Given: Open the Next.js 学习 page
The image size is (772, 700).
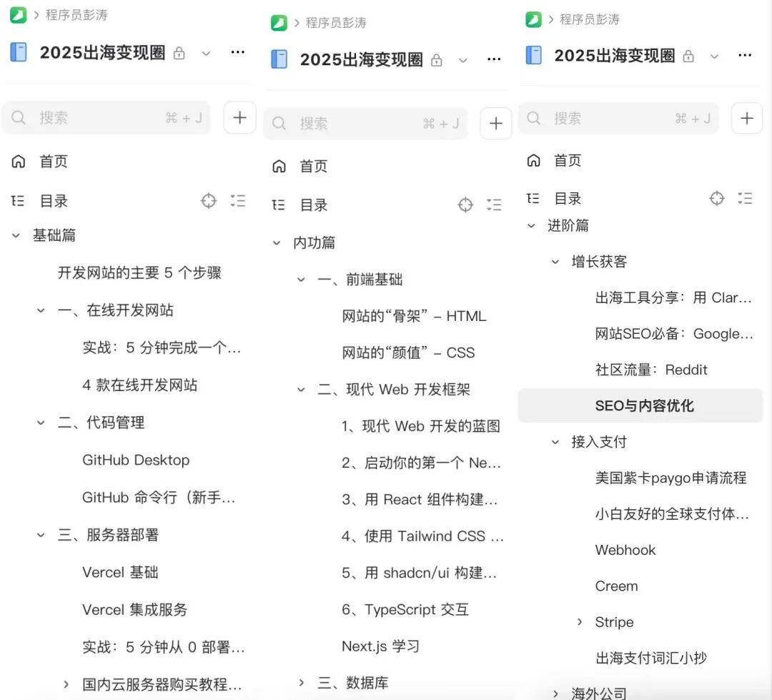Looking at the screenshot, I should (x=381, y=646).
